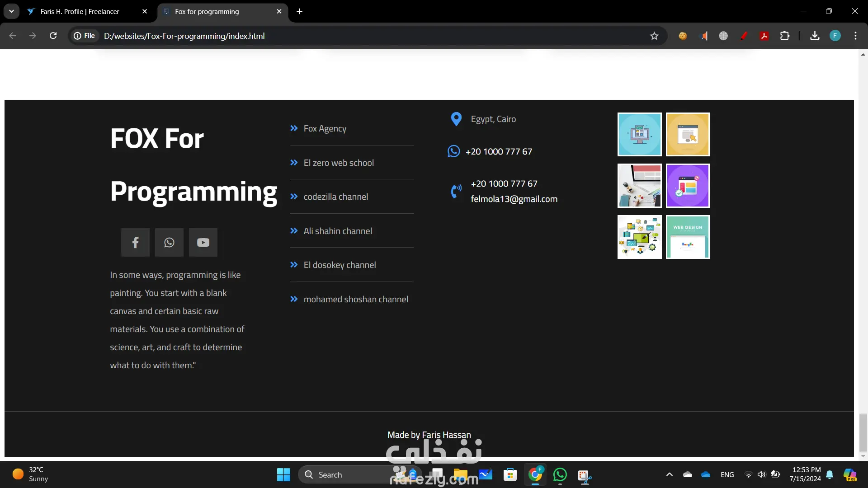Switch to Faris H. Profile Freelancer tab
868x488 pixels.
pyautogui.click(x=80, y=11)
